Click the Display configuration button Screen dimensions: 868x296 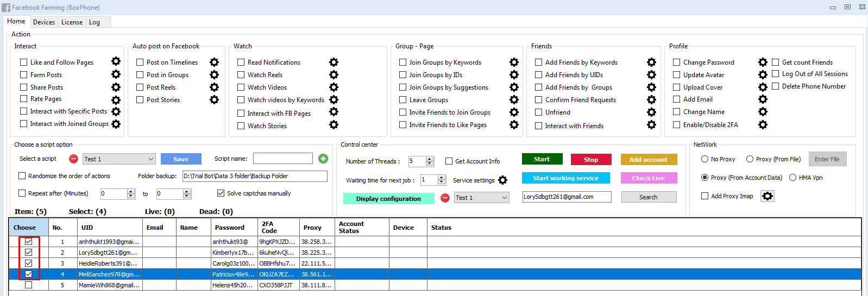pos(388,198)
